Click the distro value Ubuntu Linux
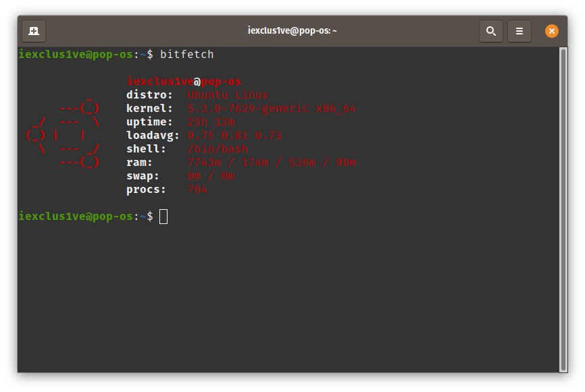This screenshot has height=392, width=585. click(x=228, y=94)
